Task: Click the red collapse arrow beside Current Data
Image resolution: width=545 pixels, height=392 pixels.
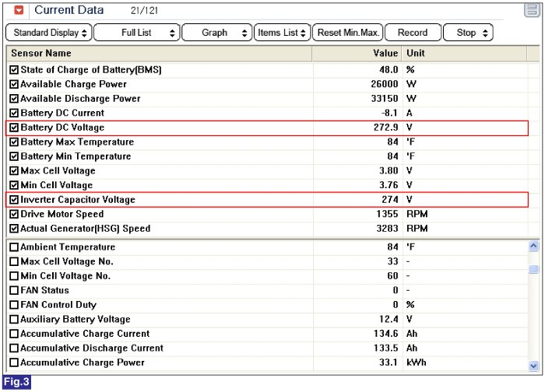Action: pos(19,10)
